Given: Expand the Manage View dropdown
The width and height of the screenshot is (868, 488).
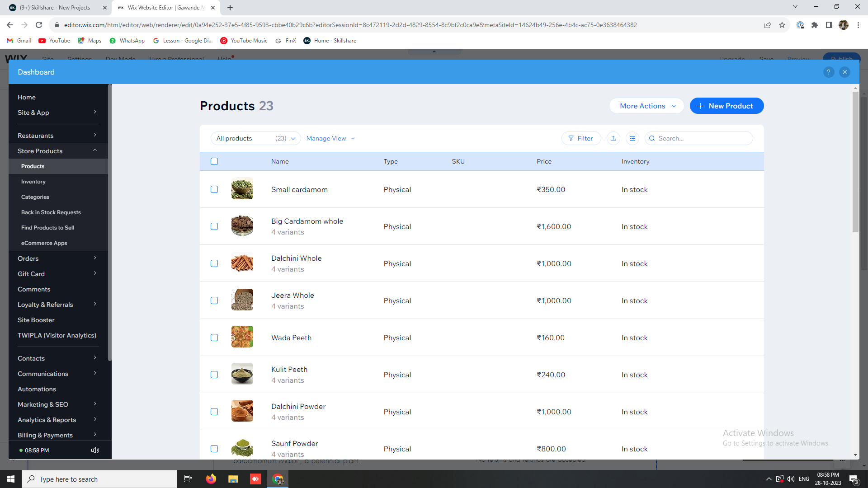Looking at the screenshot, I should [x=330, y=138].
